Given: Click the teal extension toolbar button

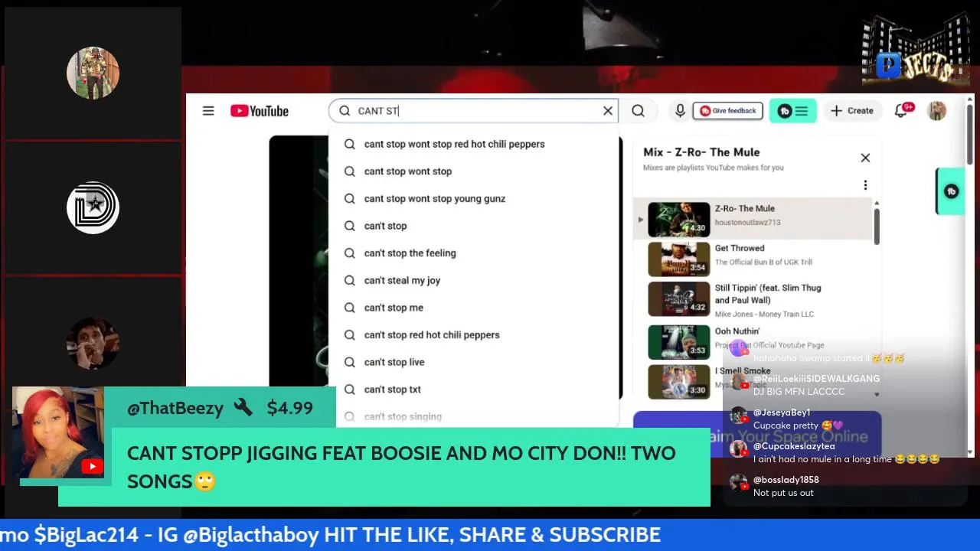Looking at the screenshot, I should [792, 111].
